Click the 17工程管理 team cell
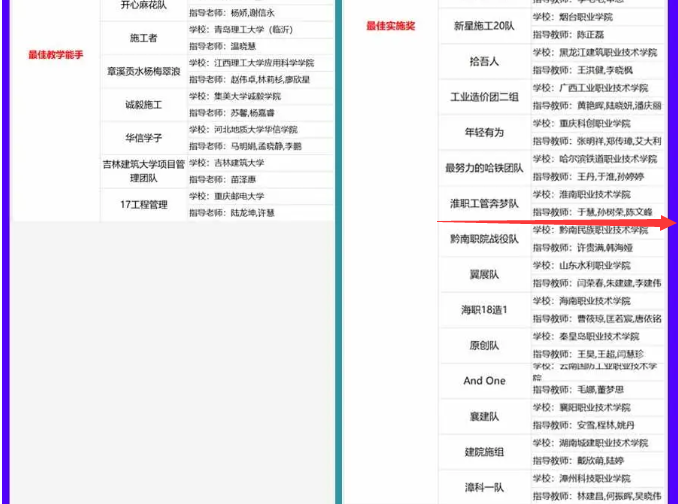Viewport: 678px width, 504px height. (143, 205)
